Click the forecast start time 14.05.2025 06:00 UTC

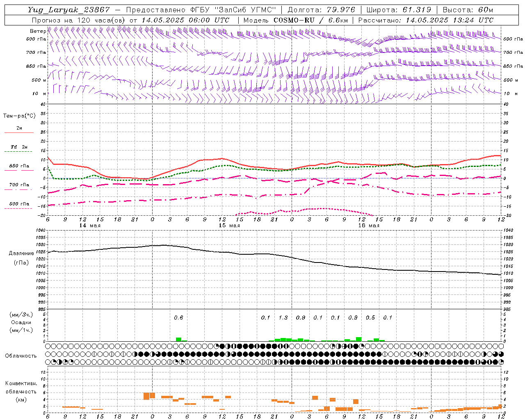[185, 20]
